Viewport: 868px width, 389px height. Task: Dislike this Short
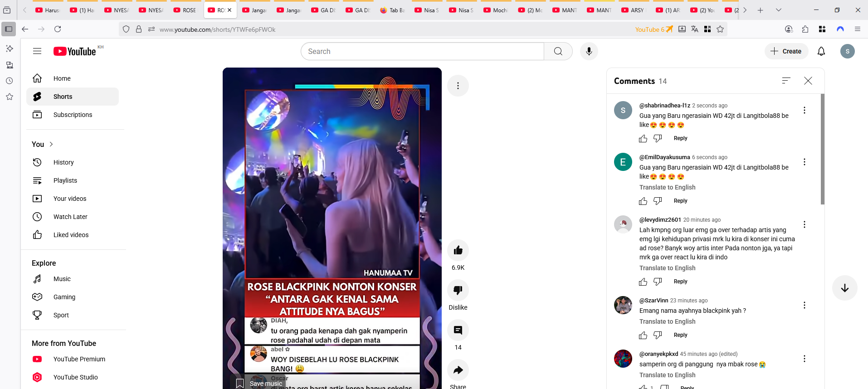(458, 290)
